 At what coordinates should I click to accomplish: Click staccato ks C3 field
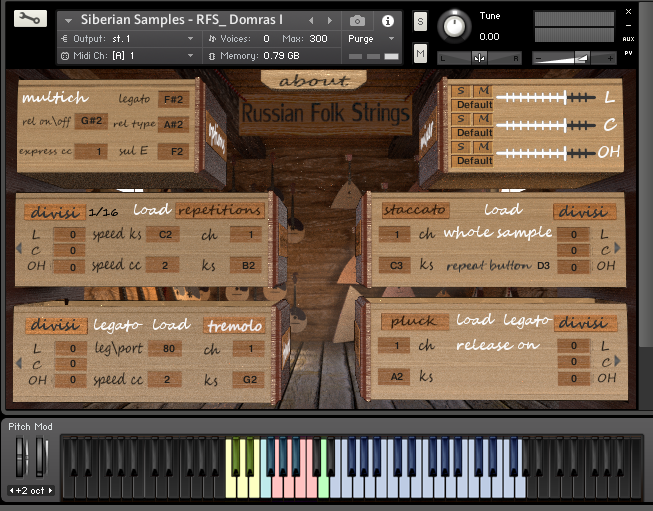[395, 265]
